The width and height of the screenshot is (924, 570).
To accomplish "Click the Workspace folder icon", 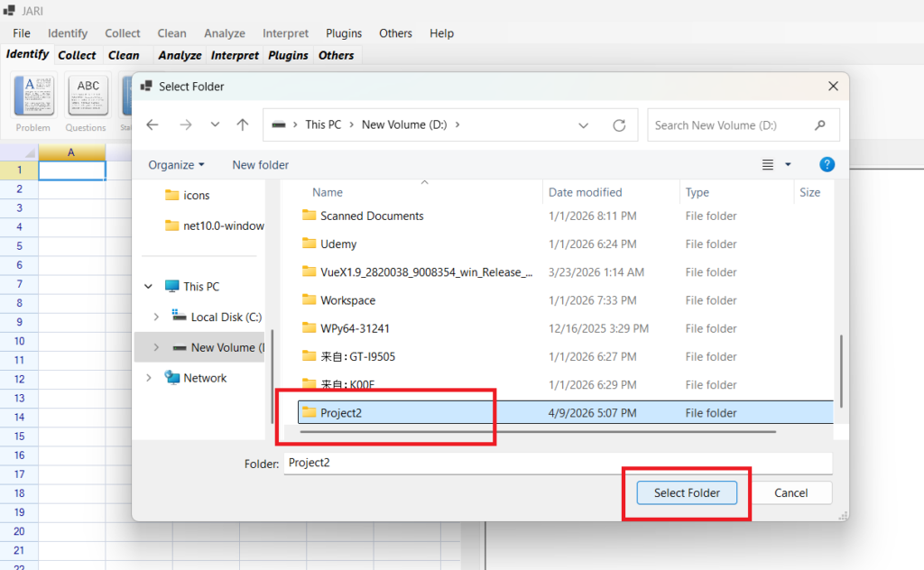I will coord(309,300).
